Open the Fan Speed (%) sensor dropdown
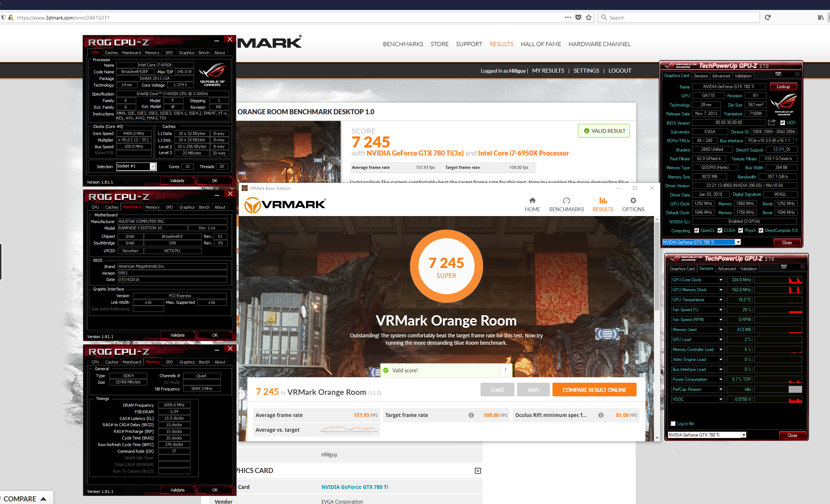 point(721,310)
